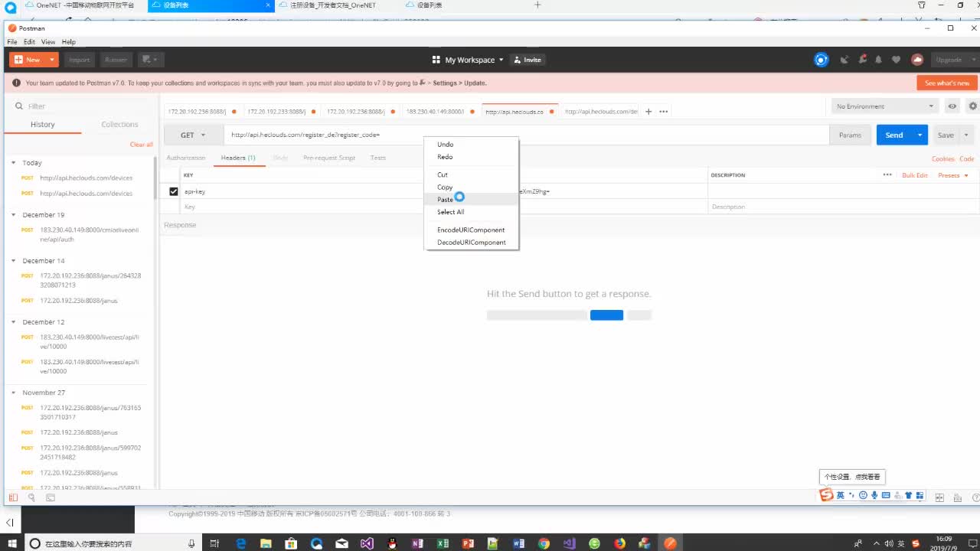Open the notifications bell icon
This screenshot has width=980, height=551.
pyautogui.click(x=879, y=60)
